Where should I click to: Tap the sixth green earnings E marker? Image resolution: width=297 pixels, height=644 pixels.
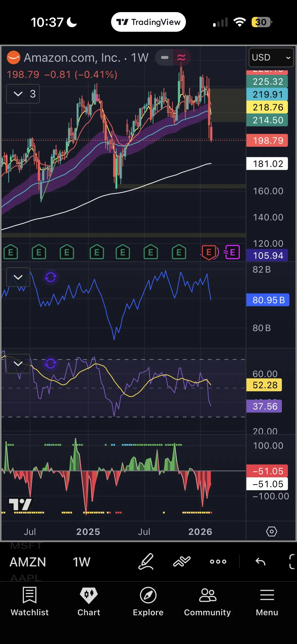tap(151, 252)
